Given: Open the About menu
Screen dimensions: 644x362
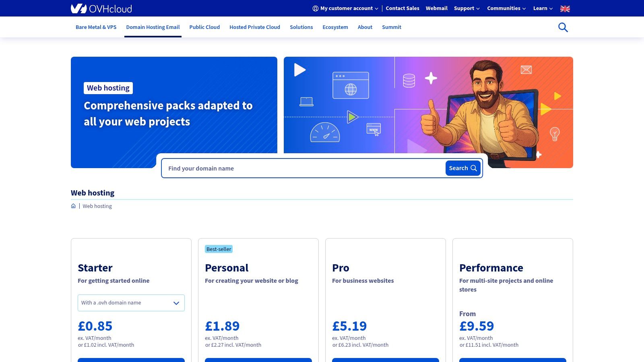Looking at the screenshot, I should (x=365, y=27).
